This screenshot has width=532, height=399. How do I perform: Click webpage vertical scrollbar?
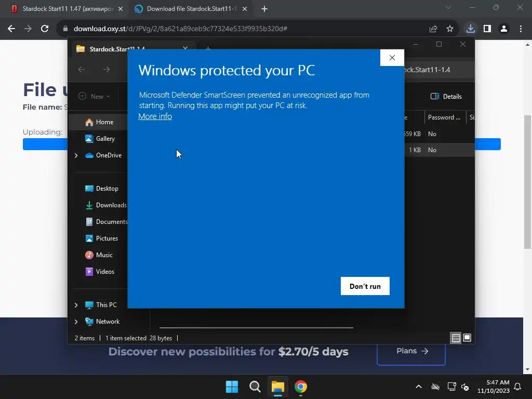pos(527,181)
